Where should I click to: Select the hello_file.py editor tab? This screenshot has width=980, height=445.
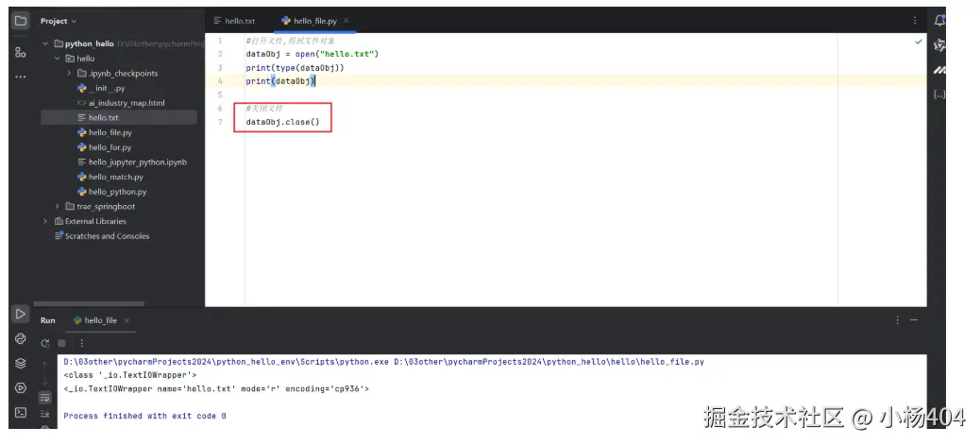(x=315, y=21)
